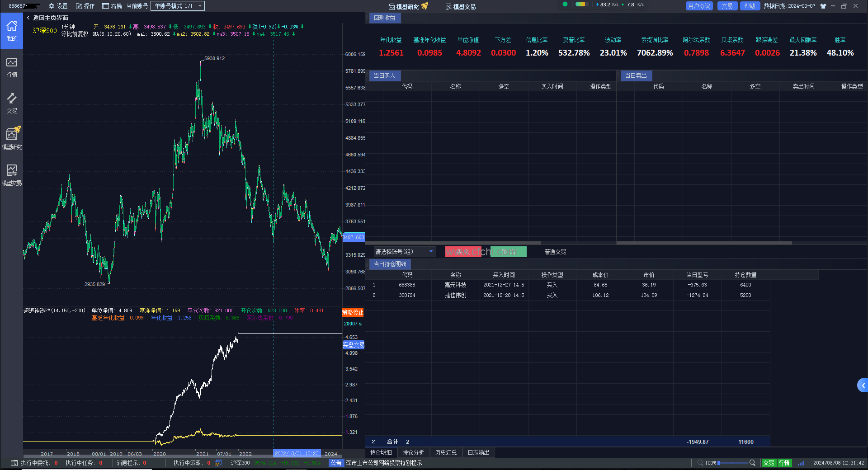Adjust the 100% zoom slider
This screenshot has height=470, width=868.
pyautogui.click(x=732, y=463)
